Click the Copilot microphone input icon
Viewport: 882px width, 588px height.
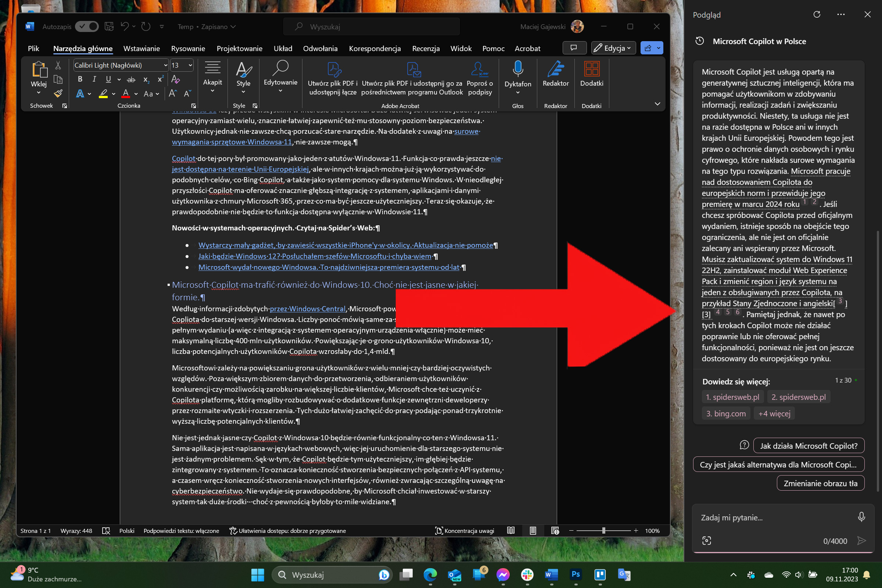pyautogui.click(x=861, y=517)
